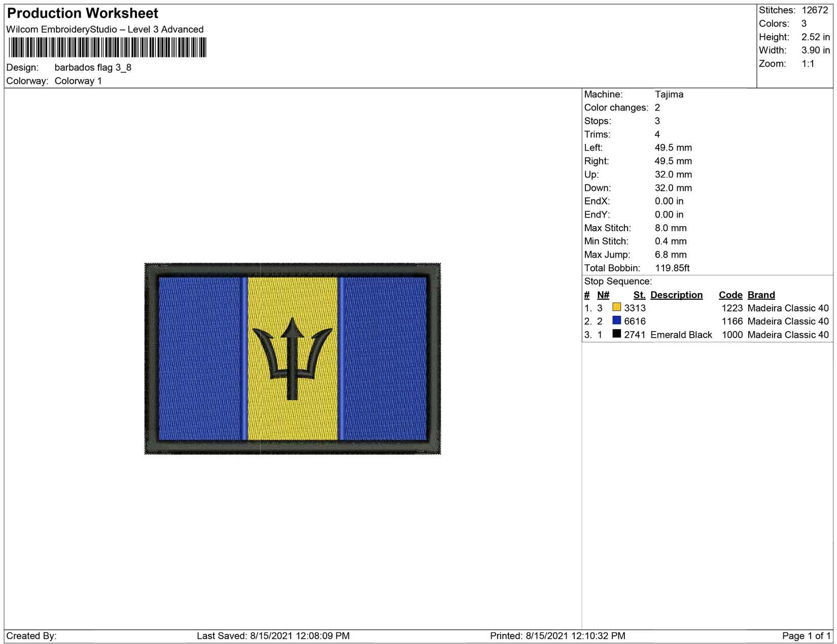The width and height of the screenshot is (837, 644).
Task: Click the Width value "3.90 in"
Action: point(816,50)
